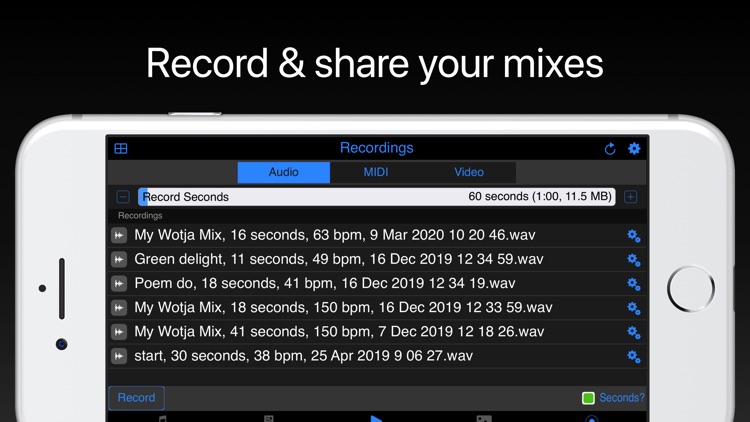Play My Wotja Mix 63 bpm recording
750x422 pixels.
coord(119,235)
